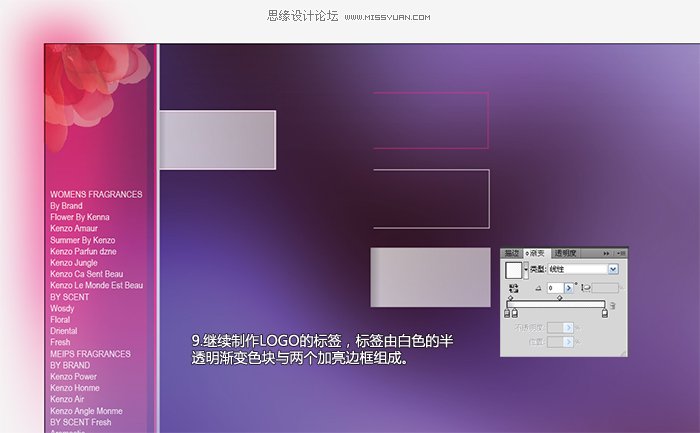Collapse the gradient panel with double-arrow icon
700x433 pixels.
coord(606,253)
